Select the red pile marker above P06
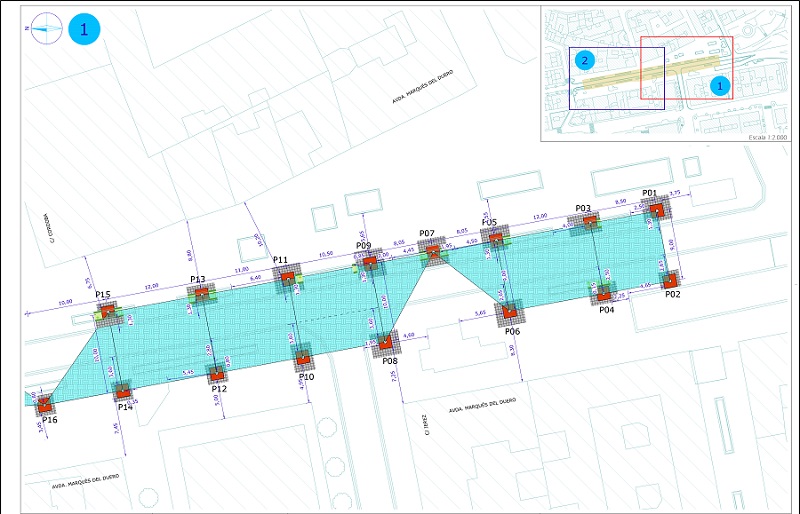The height and width of the screenshot is (514, 800). pos(509,312)
